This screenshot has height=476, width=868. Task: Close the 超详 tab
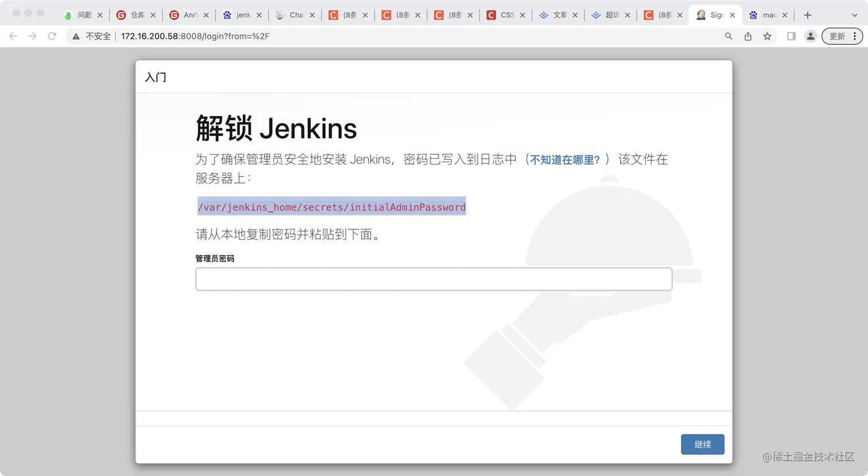627,15
